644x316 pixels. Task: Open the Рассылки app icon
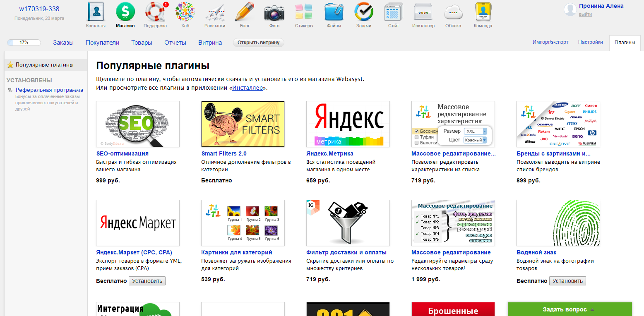[214, 12]
